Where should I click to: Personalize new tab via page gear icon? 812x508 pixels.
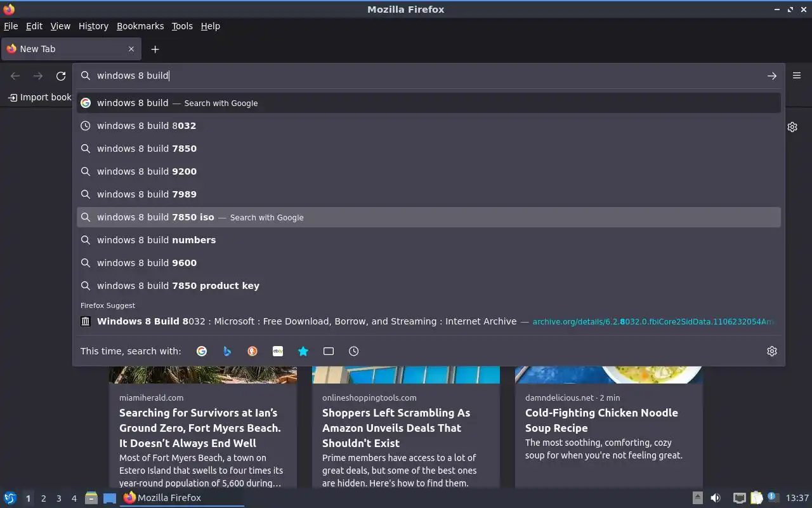pyautogui.click(x=792, y=127)
